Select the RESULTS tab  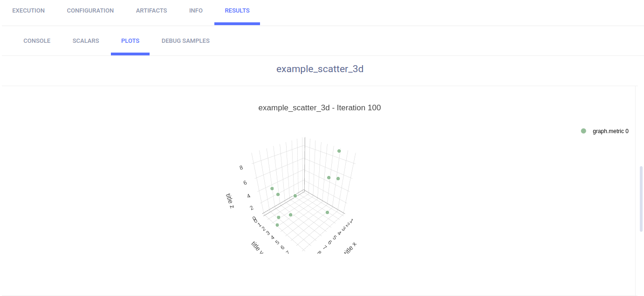coord(237,11)
